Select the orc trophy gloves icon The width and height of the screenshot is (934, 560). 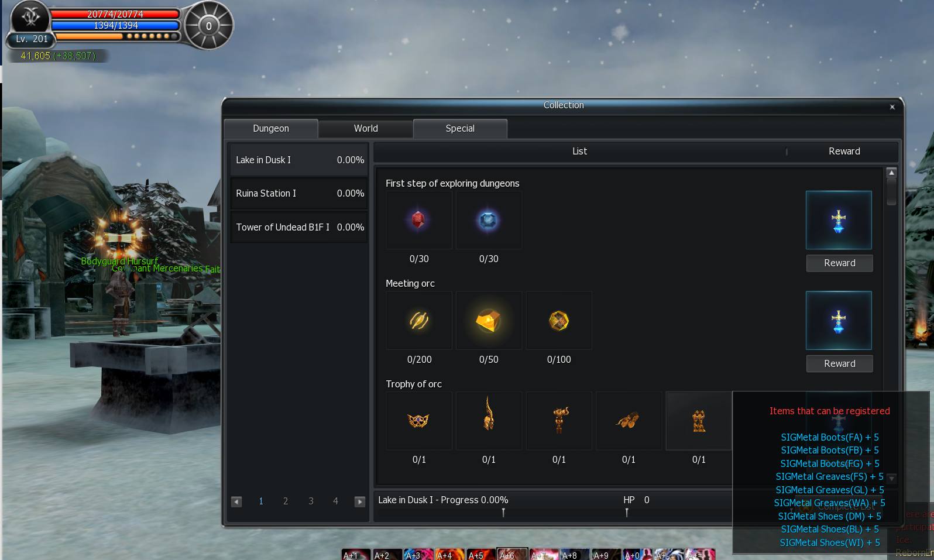pyautogui.click(x=629, y=421)
